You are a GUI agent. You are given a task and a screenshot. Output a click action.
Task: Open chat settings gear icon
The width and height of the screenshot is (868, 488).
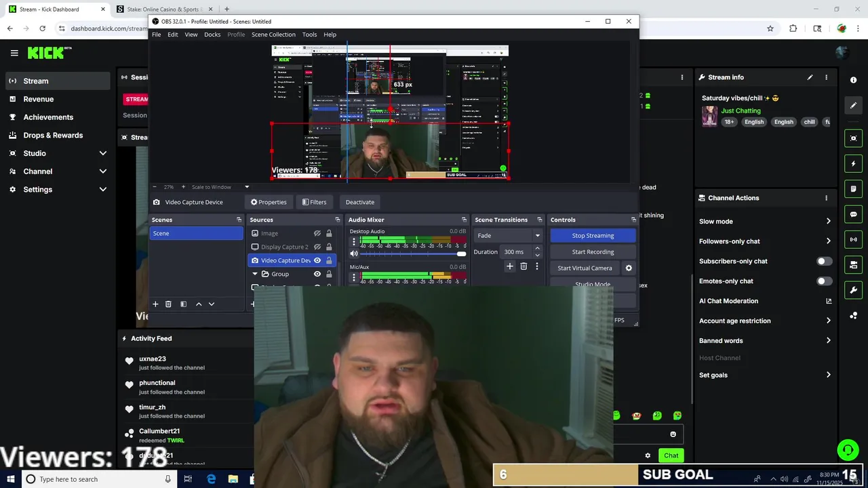648,455
